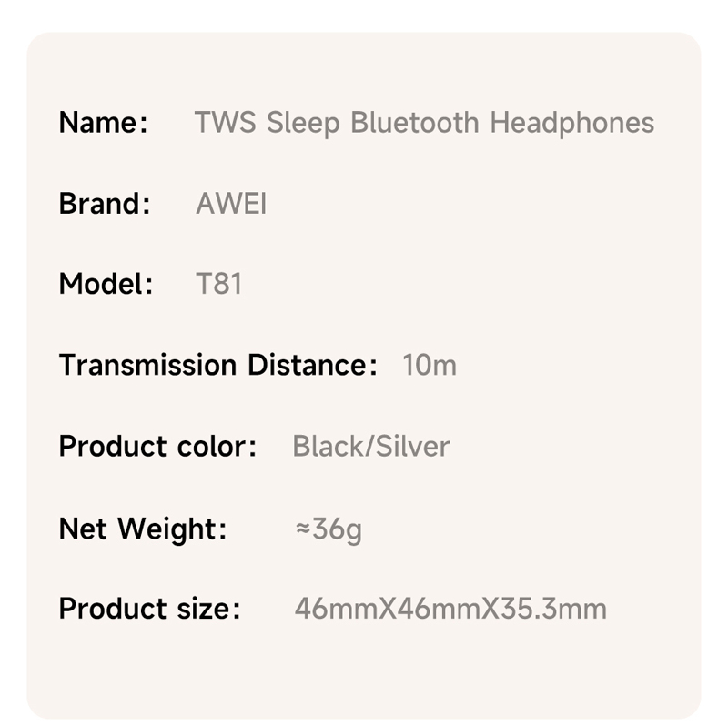Click the word "Transmission" in the label
Screen dimensions: 728x726
point(147,366)
